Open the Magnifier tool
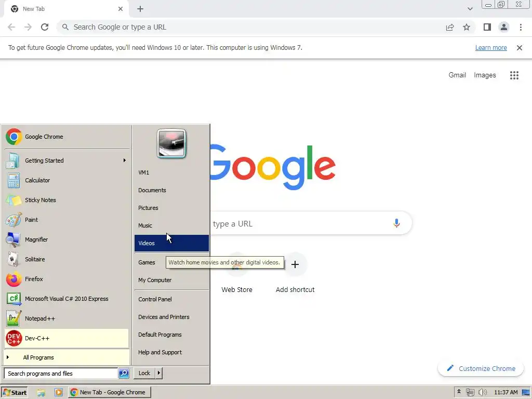The width and height of the screenshot is (532, 399). [67, 239]
